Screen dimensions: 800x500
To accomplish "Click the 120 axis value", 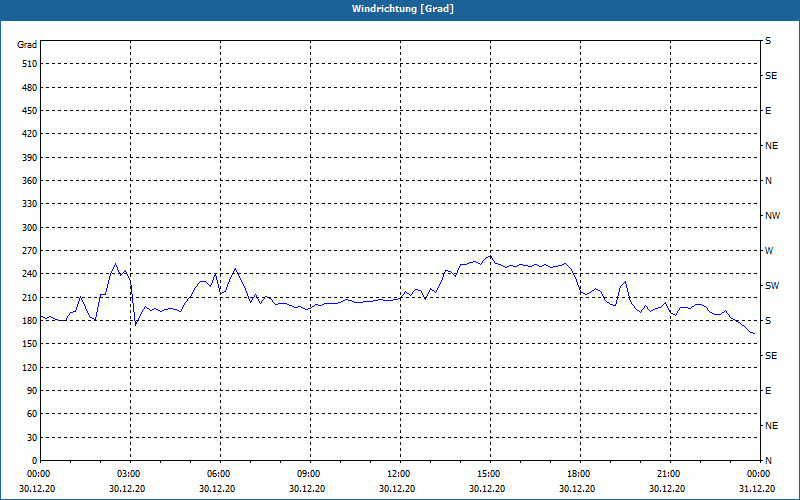I will point(30,367).
